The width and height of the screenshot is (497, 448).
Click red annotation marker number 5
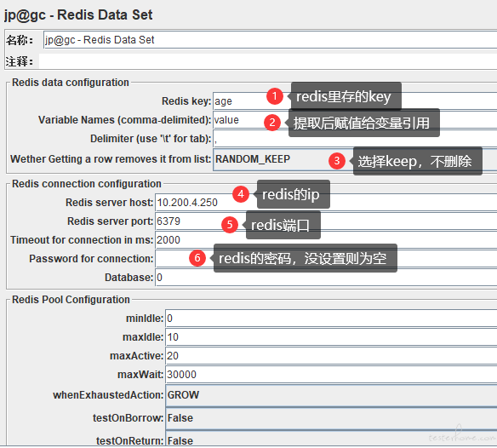pos(230,225)
